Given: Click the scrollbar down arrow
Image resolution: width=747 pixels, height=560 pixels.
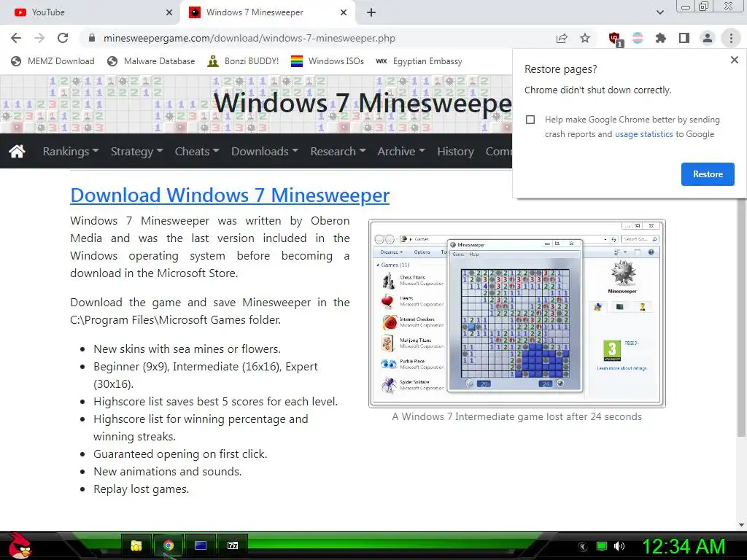Looking at the screenshot, I should point(741,525).
